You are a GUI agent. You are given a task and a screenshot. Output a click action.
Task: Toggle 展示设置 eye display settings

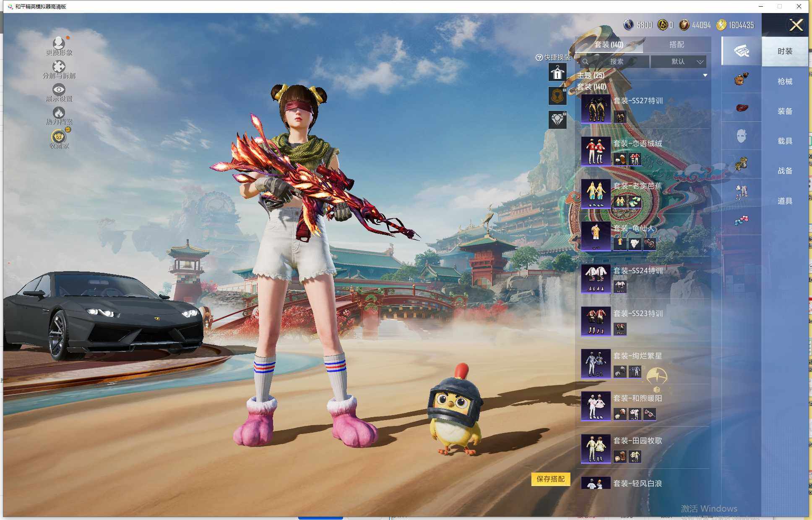(x=59, y=90)
